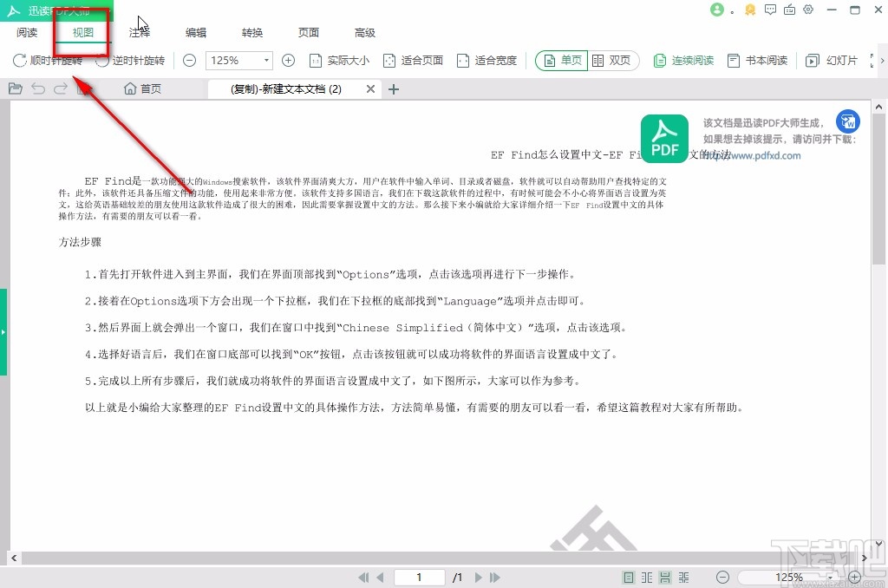Click the undo arrow button

point(37,88)
